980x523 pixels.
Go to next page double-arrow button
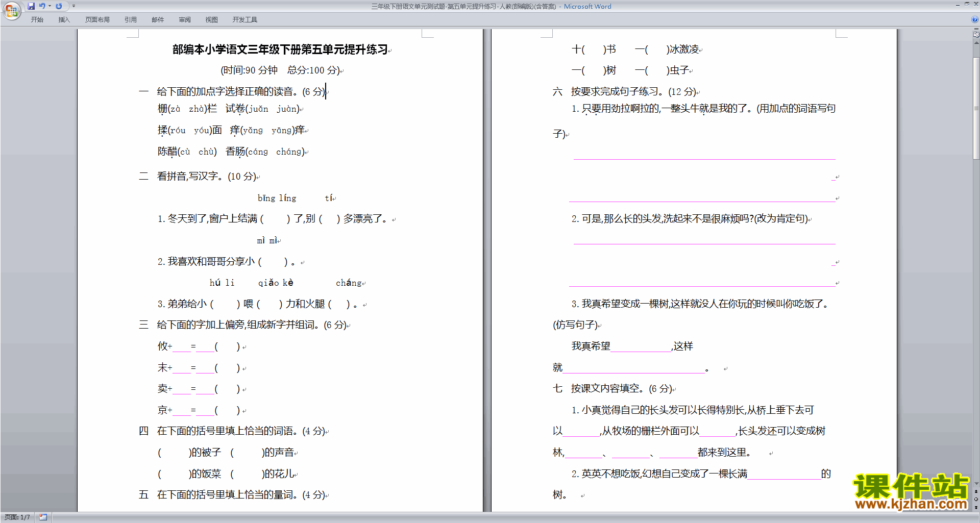pyautogui.click(x=976, y=507)
